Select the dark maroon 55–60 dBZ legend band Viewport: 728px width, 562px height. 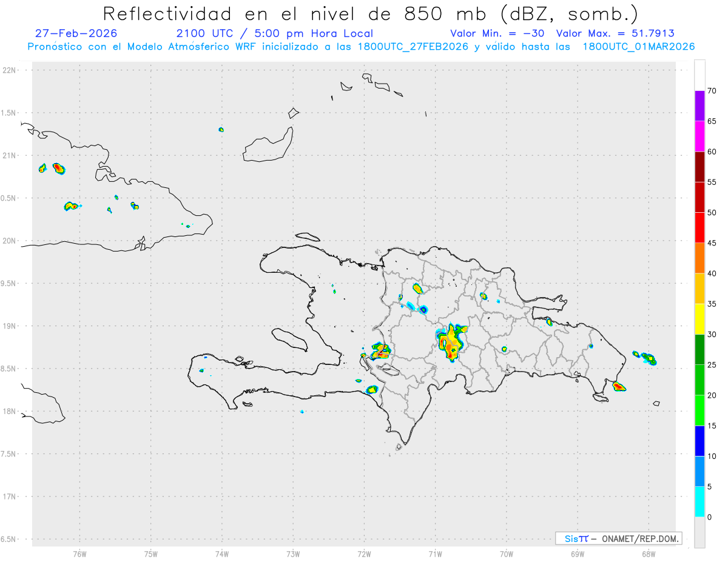(699, 167)
